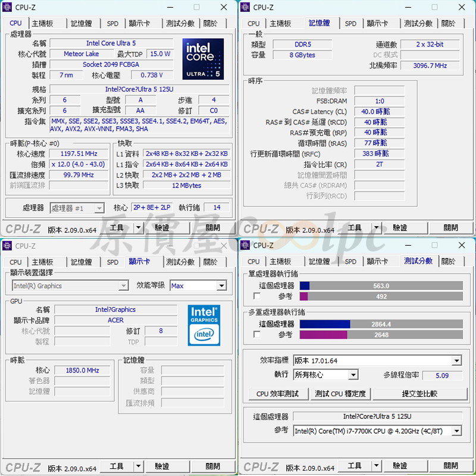
Task: Expand 工具 arrow in memory window
Action: [x=377, y=227]
